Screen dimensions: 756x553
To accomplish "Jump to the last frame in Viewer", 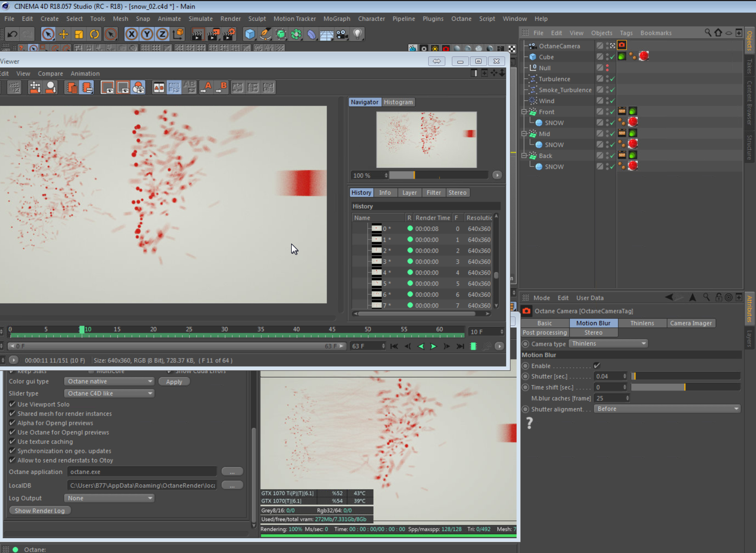I will point(460,346).
